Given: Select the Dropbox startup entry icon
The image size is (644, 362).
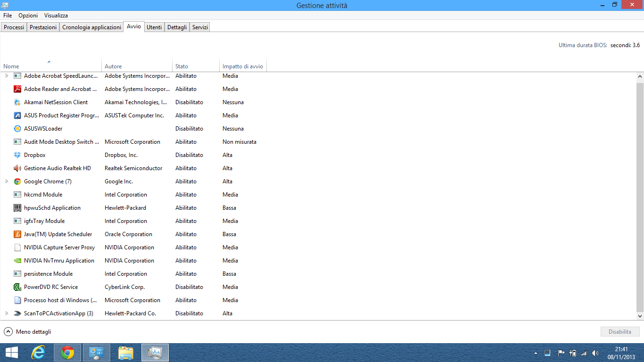Looking at the screenshot, I should pyautogui.click(x=17, y=155).
